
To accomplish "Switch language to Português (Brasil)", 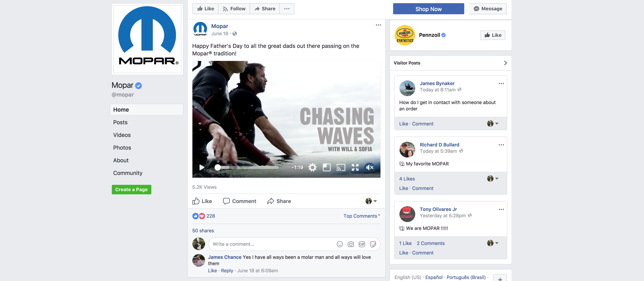I will [x=466, y=277].
